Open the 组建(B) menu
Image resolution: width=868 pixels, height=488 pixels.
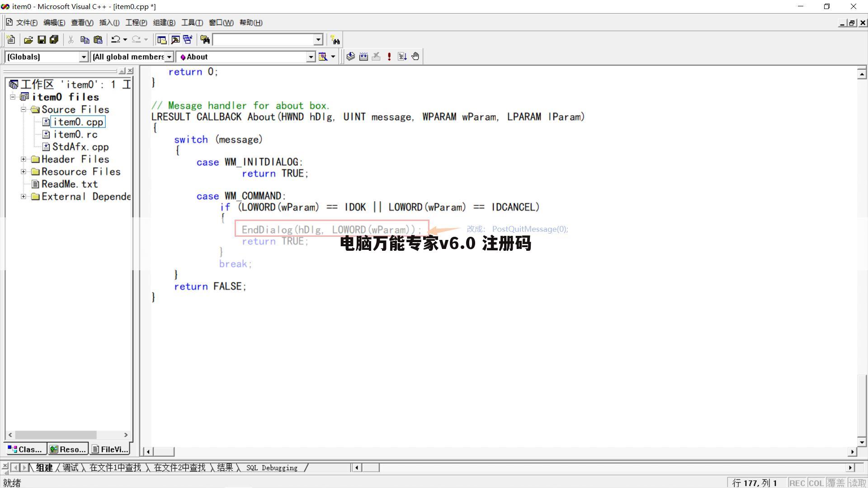(164, 23)
